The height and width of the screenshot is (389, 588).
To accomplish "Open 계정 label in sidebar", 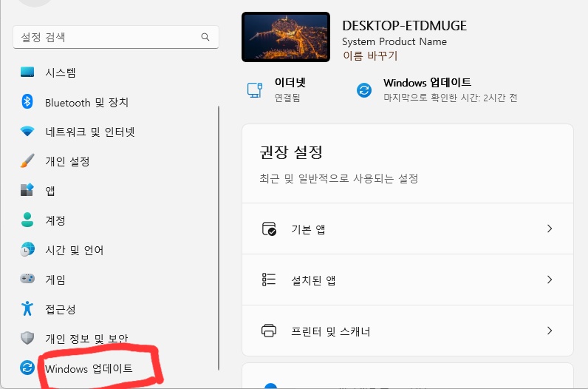I will click(55, 220).
